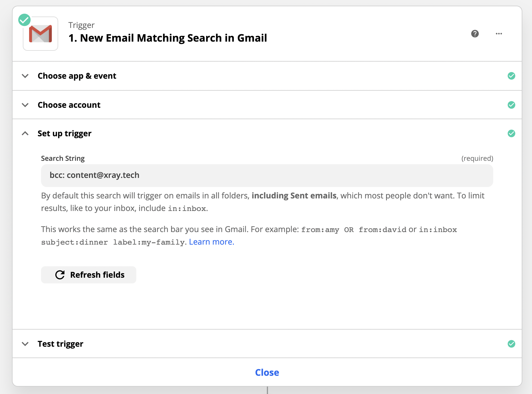This screenshot has height=394, width=532.
Task: Click the Close button
Action: point(267,372)
